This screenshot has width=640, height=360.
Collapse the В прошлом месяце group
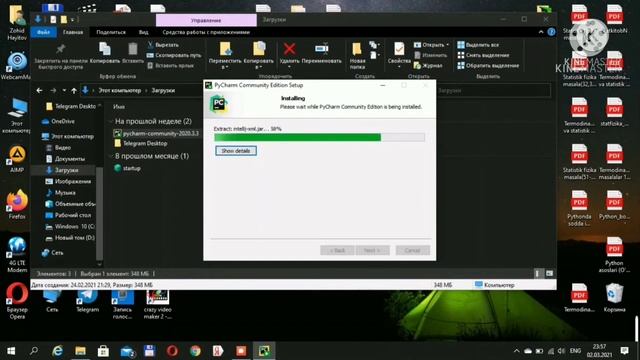click(111, 156)
